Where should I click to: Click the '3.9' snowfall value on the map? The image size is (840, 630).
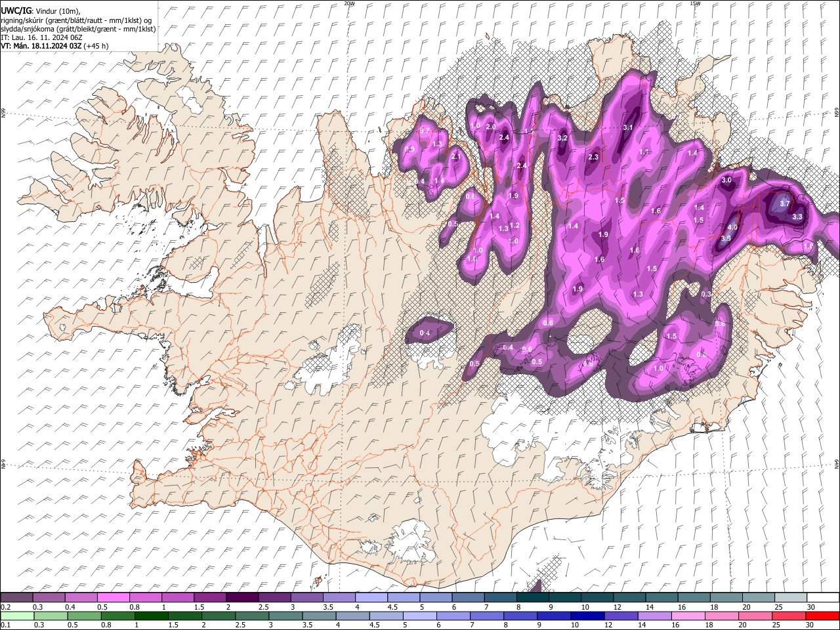pyautogui.click(x=726, y=239)
